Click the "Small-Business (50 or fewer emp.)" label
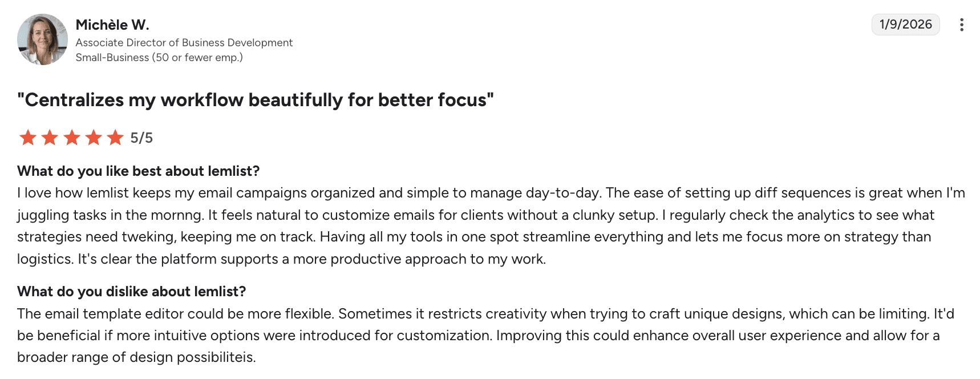980x379 pixels. pyautogui.click(x=159, y=58)
